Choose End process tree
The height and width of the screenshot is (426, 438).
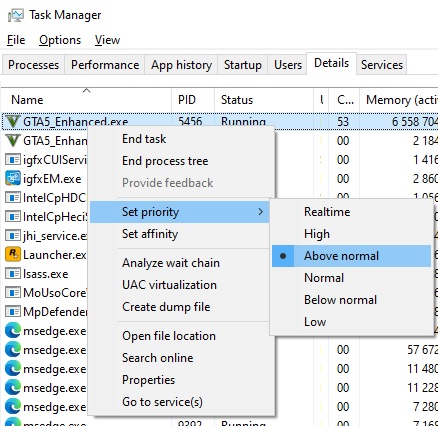182,161
